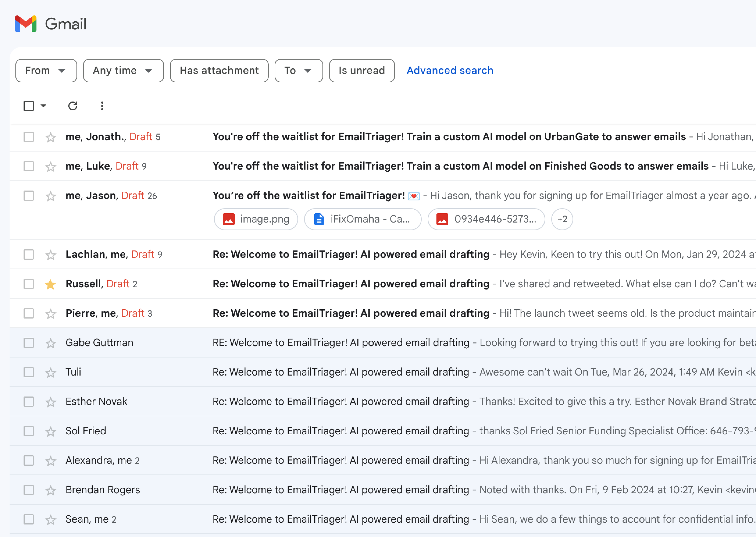The height and width of the screenshot is (537, 756).
Task: Open the To filter dropdown
Action: (298, 70)
